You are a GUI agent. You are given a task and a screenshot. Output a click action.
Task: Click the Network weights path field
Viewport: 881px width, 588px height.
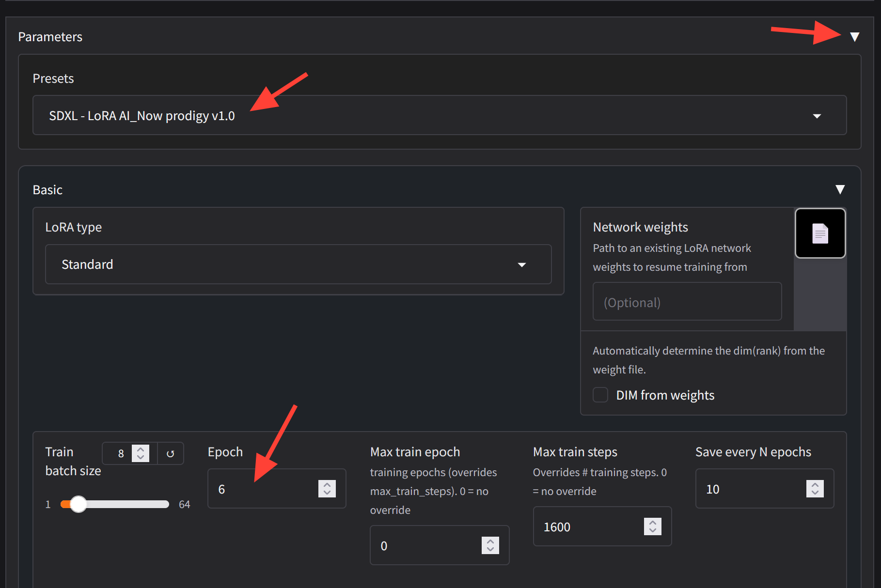coord(687,302)
